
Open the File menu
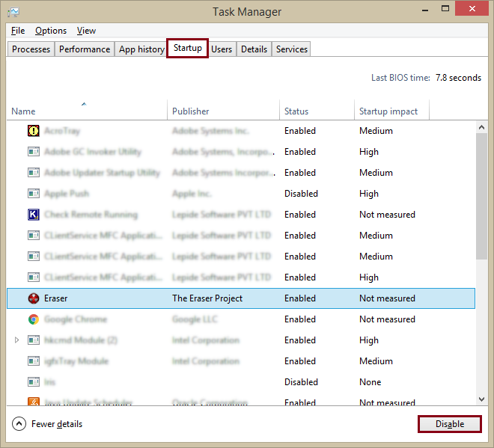pos(18,31)
